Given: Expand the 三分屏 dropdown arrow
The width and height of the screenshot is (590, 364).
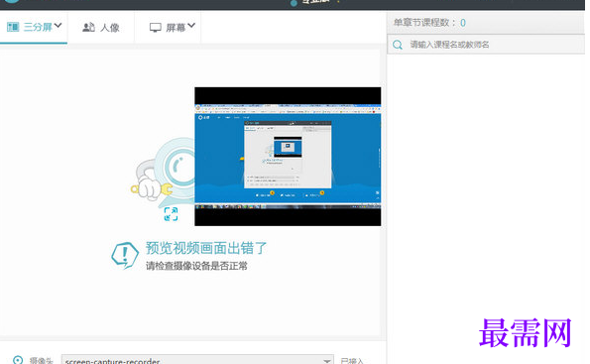Looking at the screenshot, I should point(58,26).
